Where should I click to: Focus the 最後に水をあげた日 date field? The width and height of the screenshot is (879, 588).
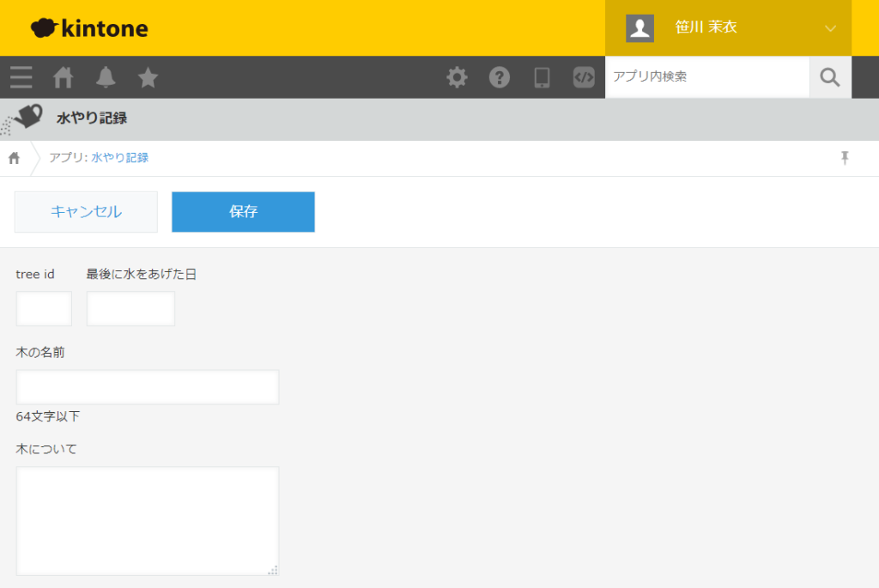(130, 308)
